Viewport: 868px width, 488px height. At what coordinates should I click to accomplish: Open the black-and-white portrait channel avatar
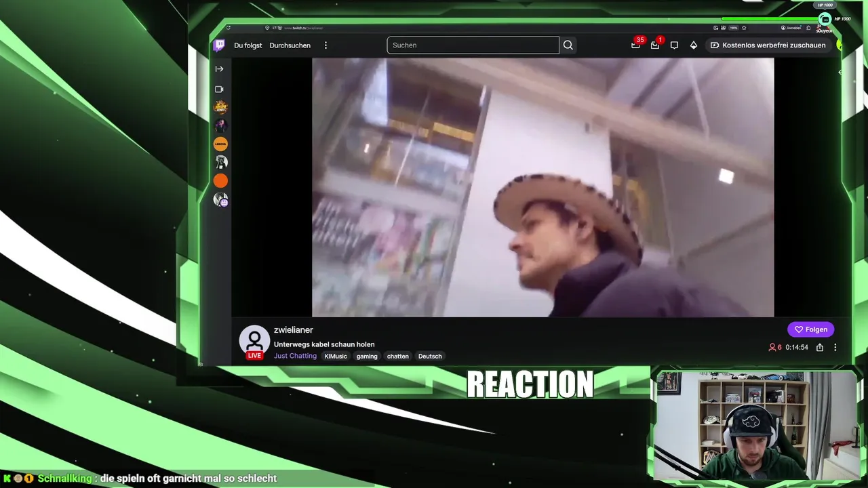pos(220,162)
